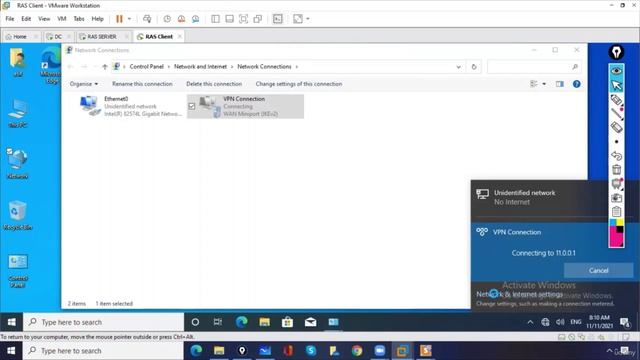Refresh the Network Connections window
The height and width of the screenshot is (360, 640).
coord(474,67)
